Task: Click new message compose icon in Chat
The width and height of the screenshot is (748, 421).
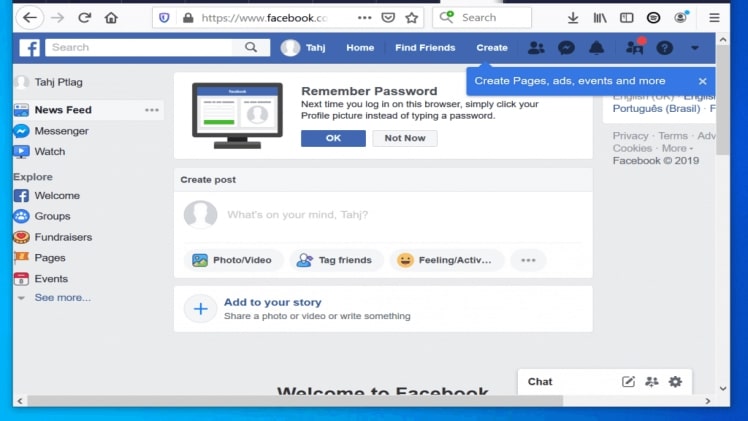Action: (x=628, y=382)
